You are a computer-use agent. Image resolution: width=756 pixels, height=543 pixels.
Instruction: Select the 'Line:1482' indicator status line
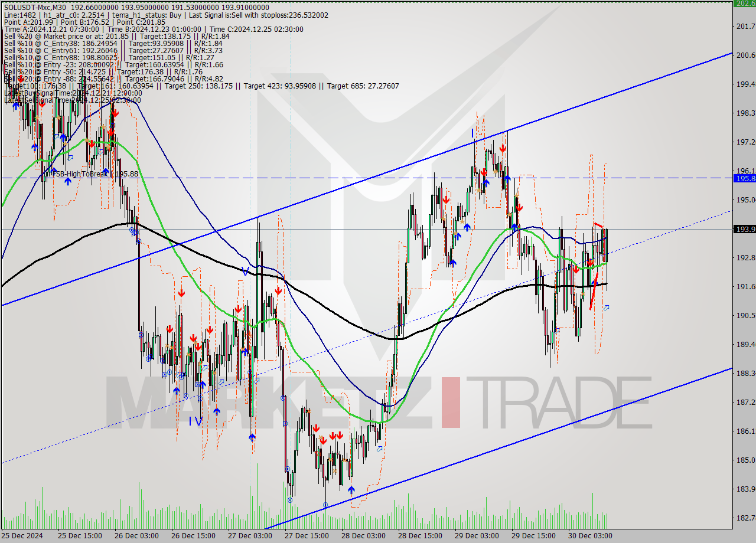tap(166, 15)
